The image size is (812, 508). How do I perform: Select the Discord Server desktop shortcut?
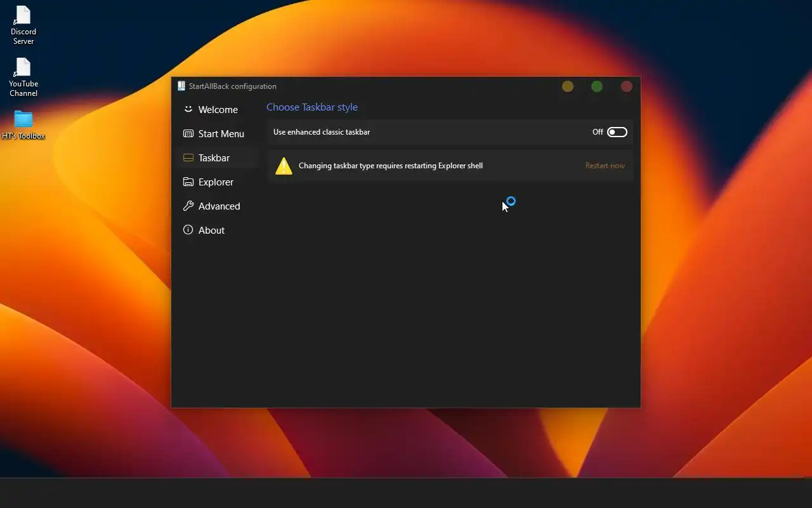(23, 25)
